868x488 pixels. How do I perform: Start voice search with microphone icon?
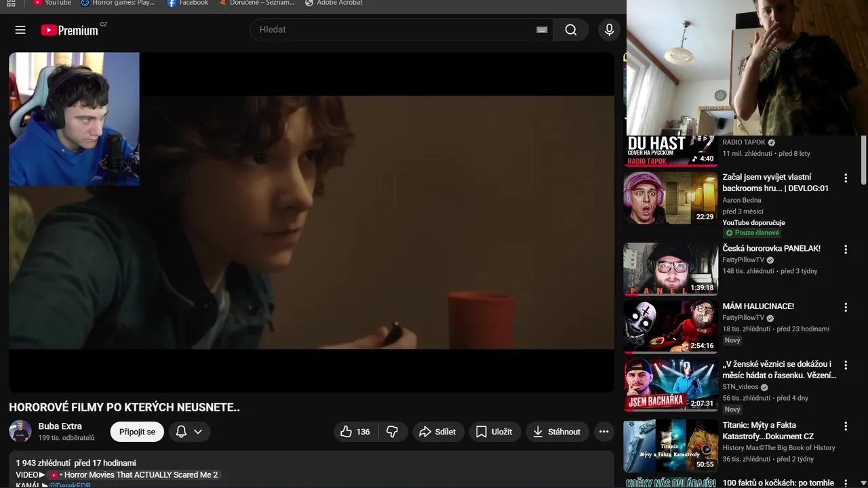[609, 30]
